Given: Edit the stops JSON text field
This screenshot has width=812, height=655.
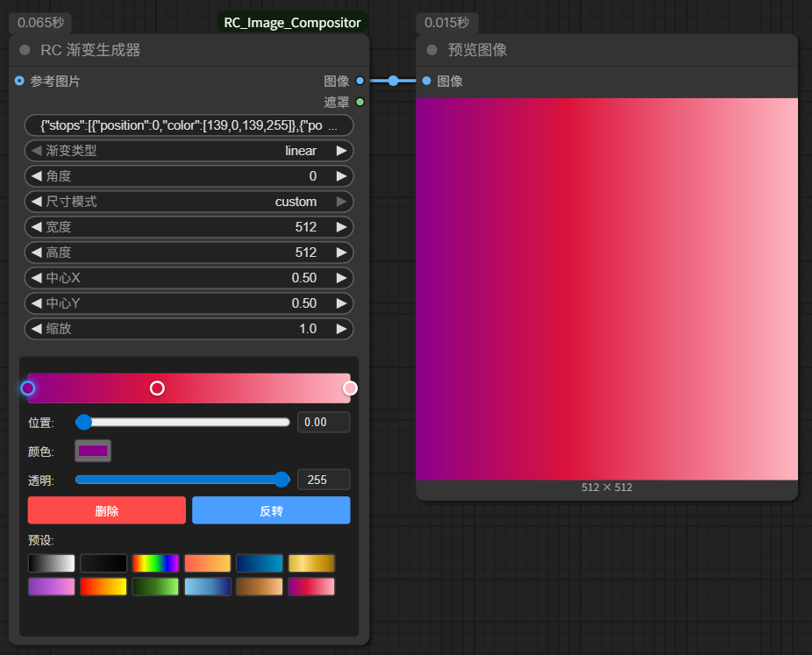Looking at the screenshot, I should [x=189, y=125].
